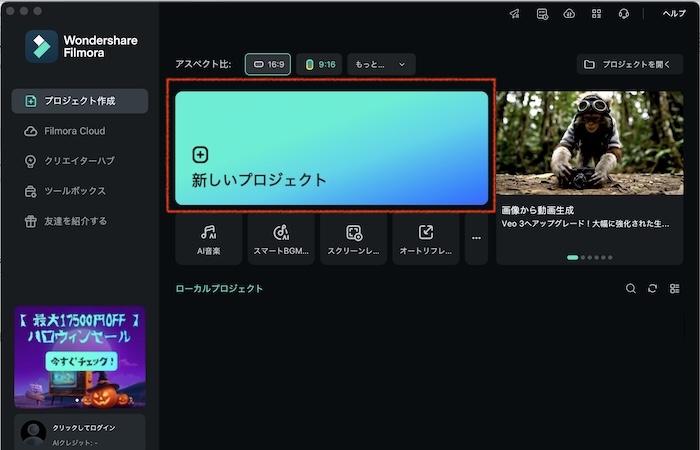This screenshot has width=700, height=450.
Task: Click the monkey image-to-video thumbnail
Action: (x=590, y=143)
